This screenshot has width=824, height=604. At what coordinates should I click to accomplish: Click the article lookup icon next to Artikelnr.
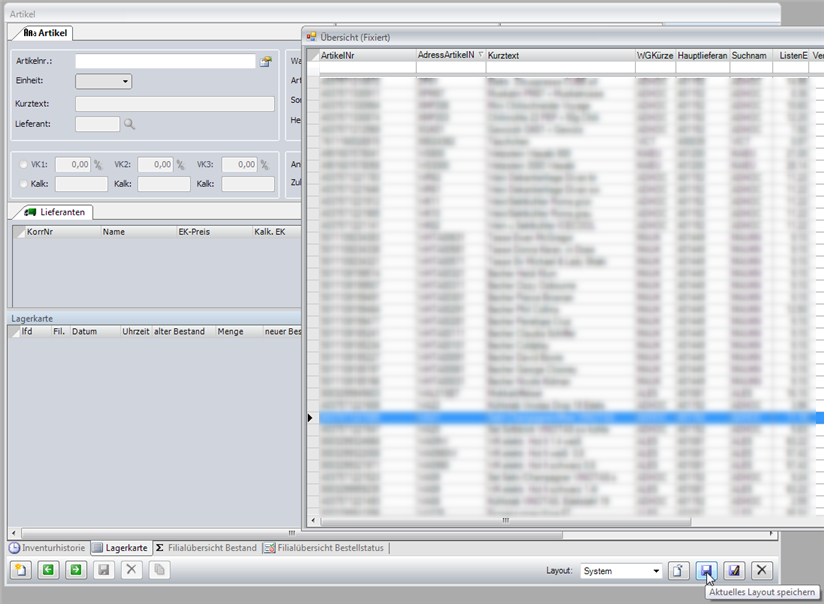(x=266, y=61)
